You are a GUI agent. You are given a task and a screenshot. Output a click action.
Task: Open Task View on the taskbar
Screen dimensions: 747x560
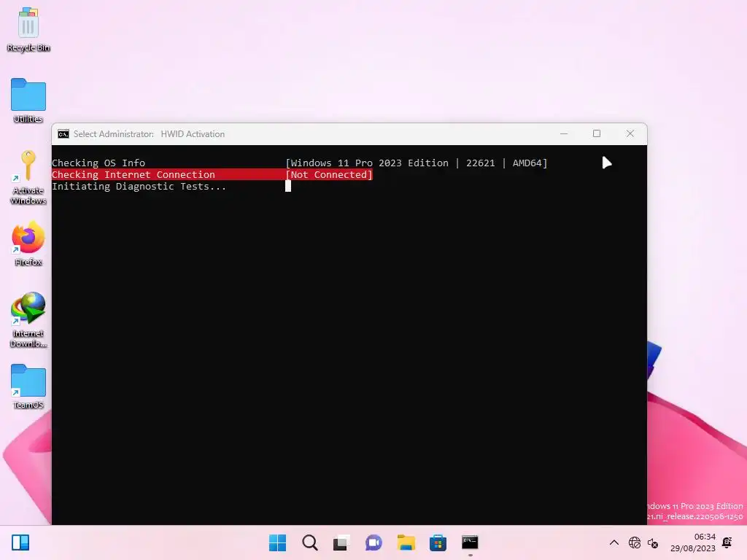click(341, 542)
